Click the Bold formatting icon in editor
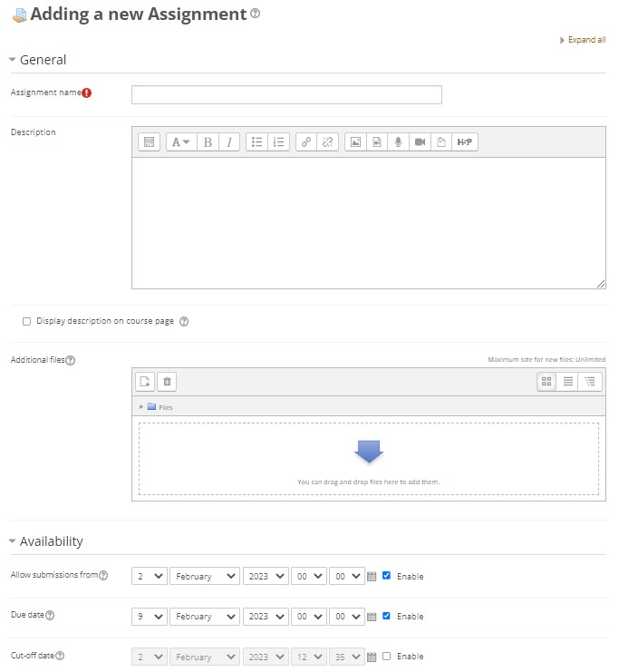The height and width of the screenshot is (672, 619). tap(208, 142)
